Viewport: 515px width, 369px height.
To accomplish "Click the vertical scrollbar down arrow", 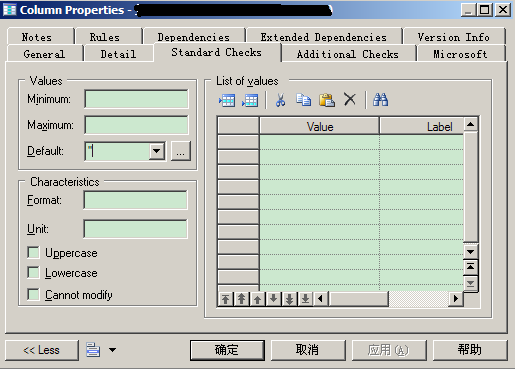I will 470,252.
